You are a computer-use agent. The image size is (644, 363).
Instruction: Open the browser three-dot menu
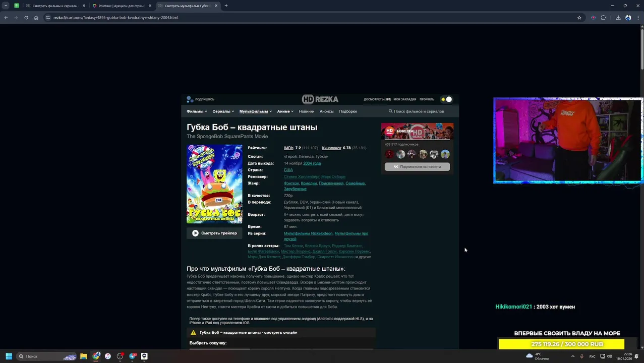(637, 18)
